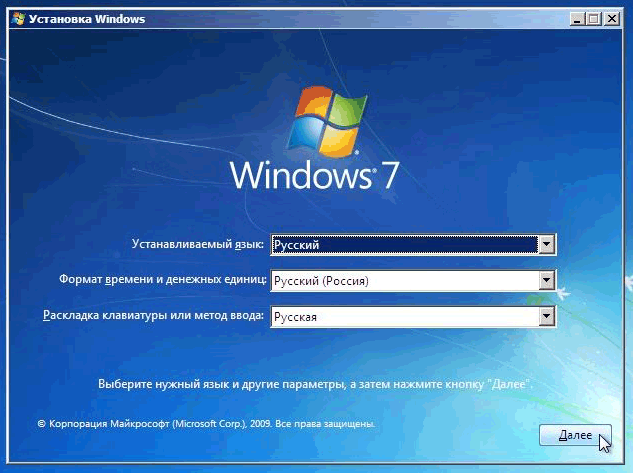Click the Формат времени и денежных единиц label
The image size is (633, 473).
tap(163, 279)
